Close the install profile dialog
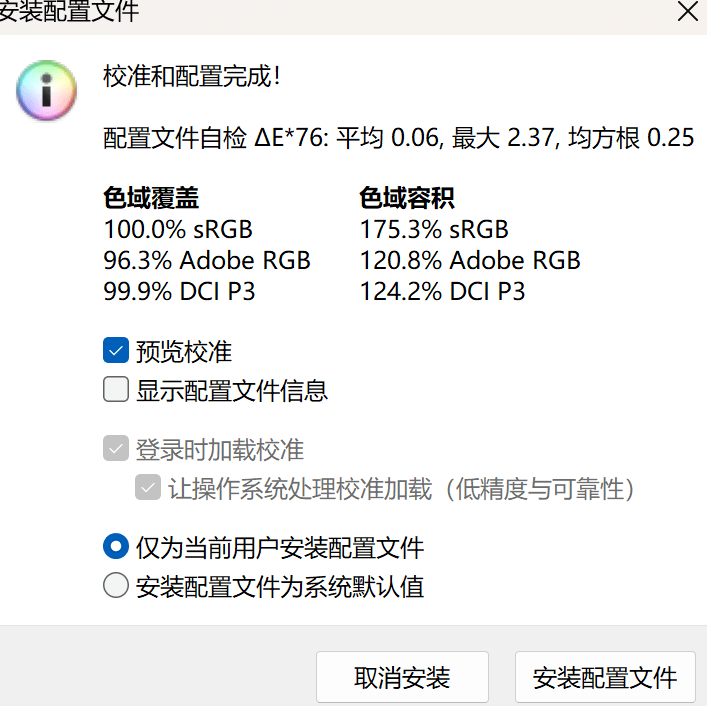The height and width of the screenshot is (706, 707). coord(687,12)
